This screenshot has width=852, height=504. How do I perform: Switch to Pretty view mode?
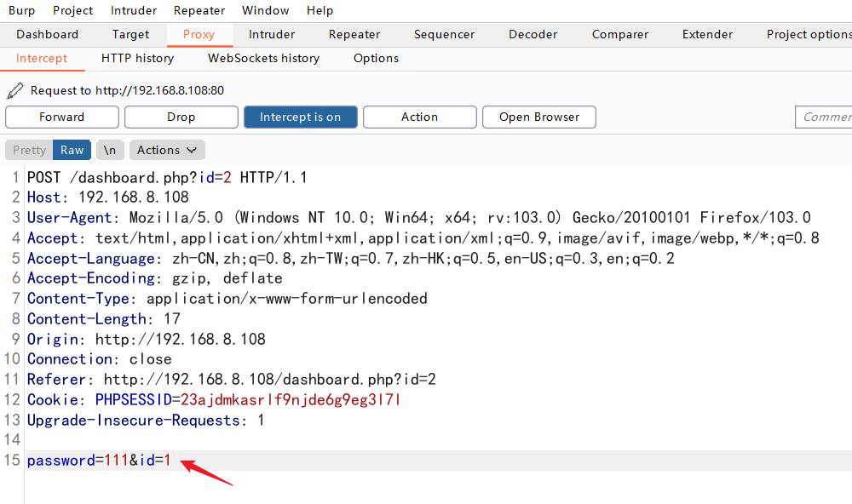tap(29, 150)
